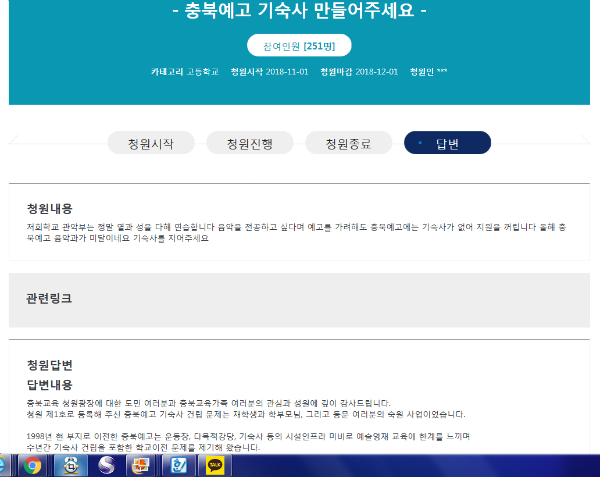Click the petition title 충북예고 기숙사 만들어주세요

(299, 13)
